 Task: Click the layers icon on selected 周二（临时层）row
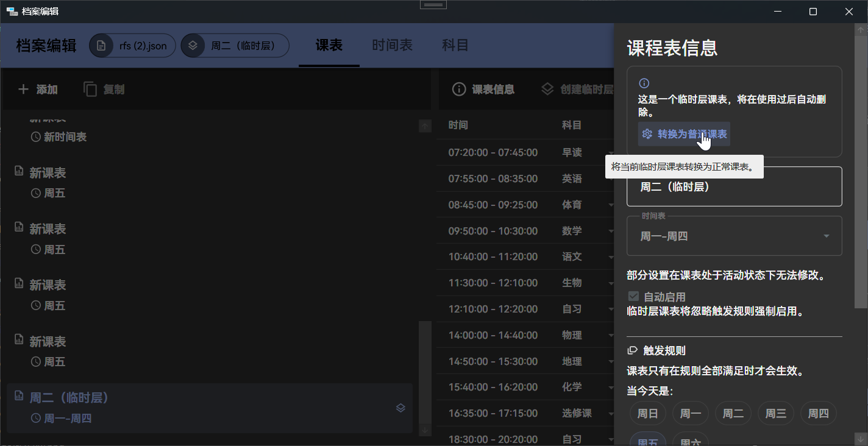(400, 408)
